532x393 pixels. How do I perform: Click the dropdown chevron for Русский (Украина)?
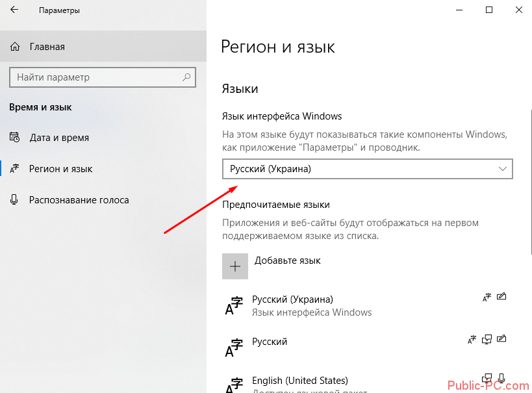point(503,169)
